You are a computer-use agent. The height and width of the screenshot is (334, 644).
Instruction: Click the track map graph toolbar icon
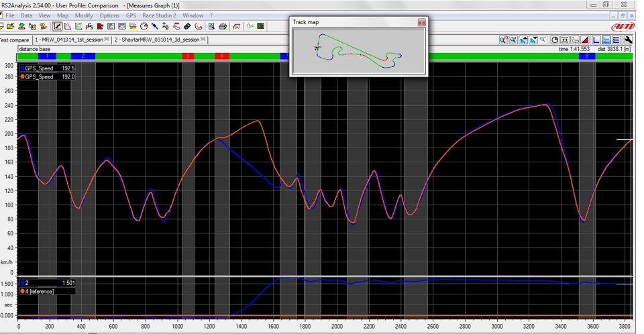[x=575, y=40]
